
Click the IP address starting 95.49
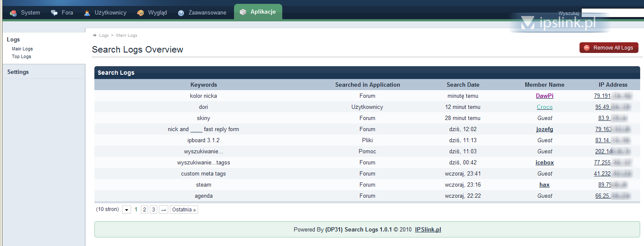pyautogui.click(x=613, y=107)
